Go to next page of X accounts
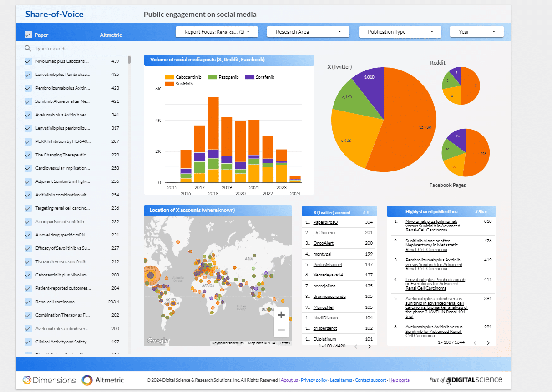552x392 pixels. pyautogui.click(x=369, y=347)
